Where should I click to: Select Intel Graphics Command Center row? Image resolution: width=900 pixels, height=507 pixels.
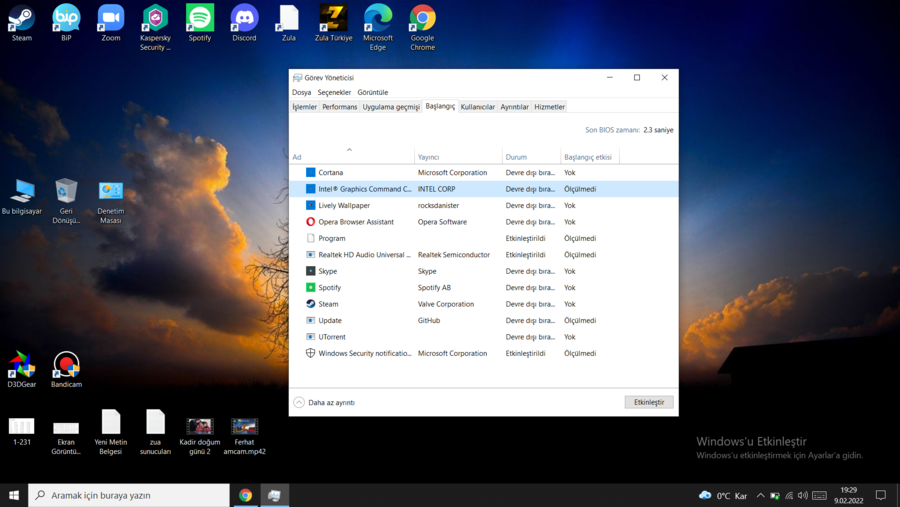pyautogui.click(x=483, y=189)
